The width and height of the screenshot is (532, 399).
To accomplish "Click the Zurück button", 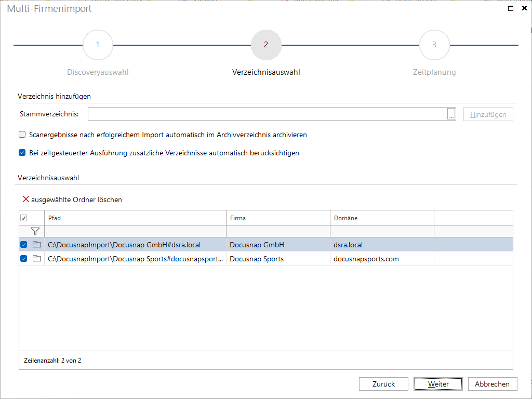I will 383,384.
